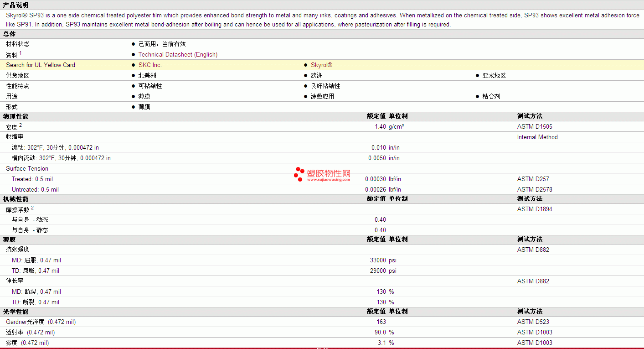Image resolution: width=644 pixels, height=349 pixels.
Task: Select the 产品说明 section heading
Action: 15,5
